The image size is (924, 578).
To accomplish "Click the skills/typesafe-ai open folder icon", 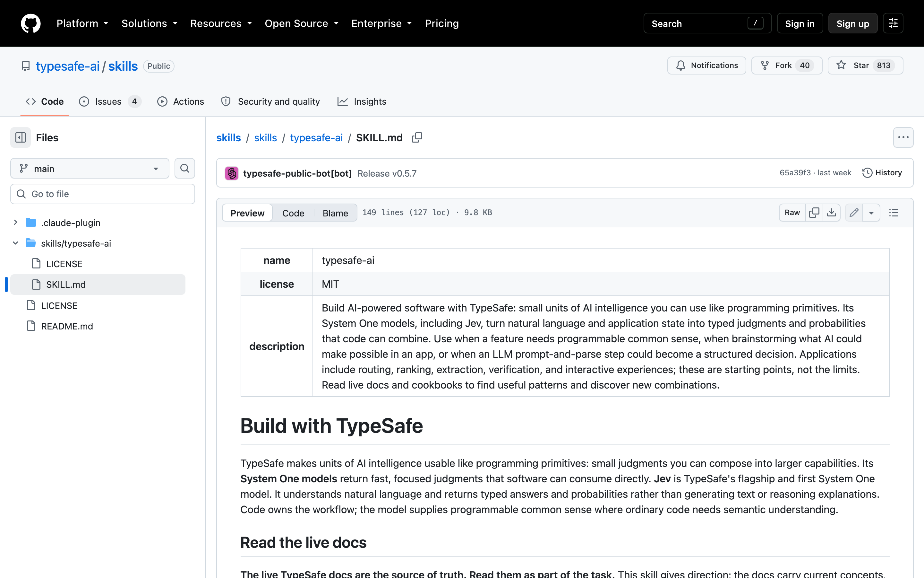I will (x=30, y=243).
